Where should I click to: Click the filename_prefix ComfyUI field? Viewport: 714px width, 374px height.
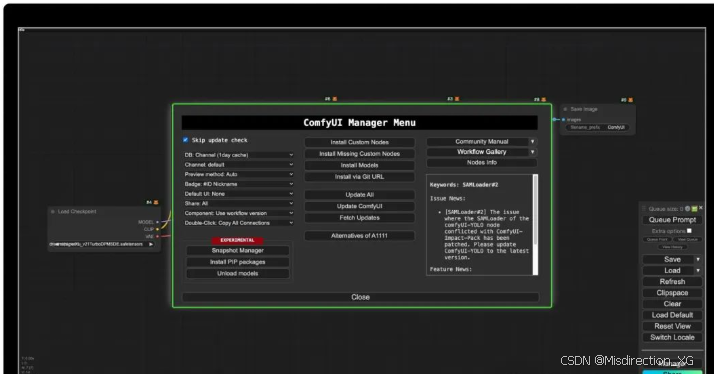(x=597, y=128)
